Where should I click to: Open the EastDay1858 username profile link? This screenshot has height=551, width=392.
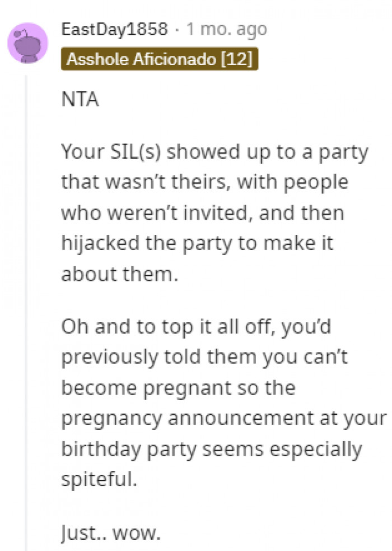[x=115, y=29]
